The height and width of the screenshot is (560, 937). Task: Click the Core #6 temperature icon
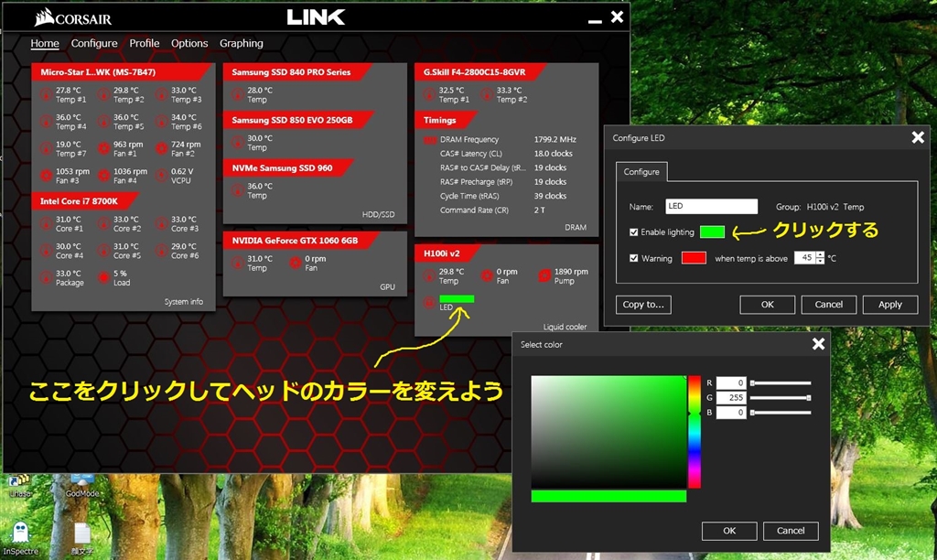[161, 251]
